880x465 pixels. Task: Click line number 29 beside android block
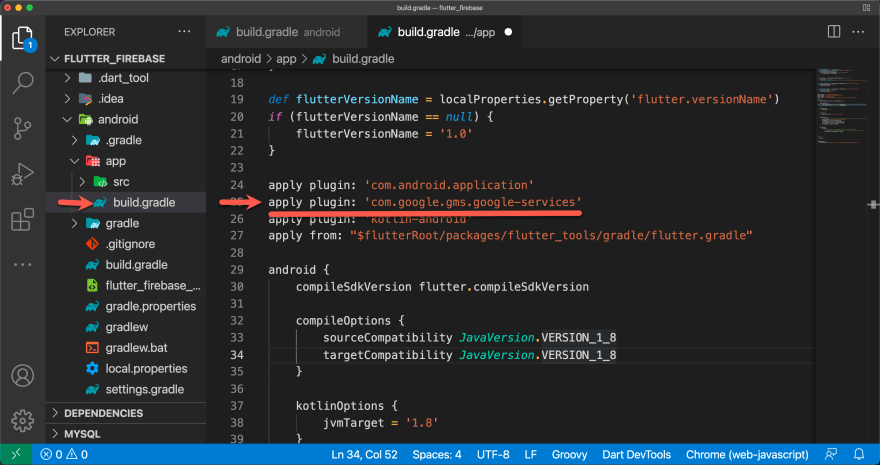click(x=237, y=270)
